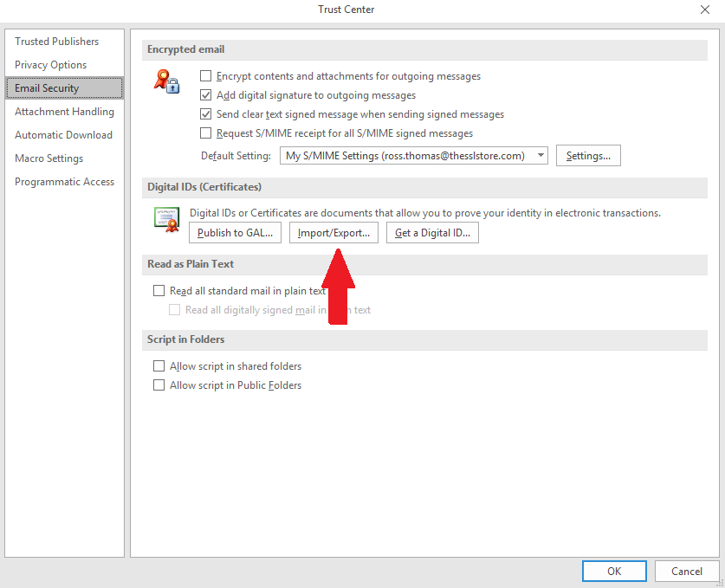This screenshot has height=588, width=725.
Task: Confirm changes with the OK button
Action: click(x=614, y=572)
